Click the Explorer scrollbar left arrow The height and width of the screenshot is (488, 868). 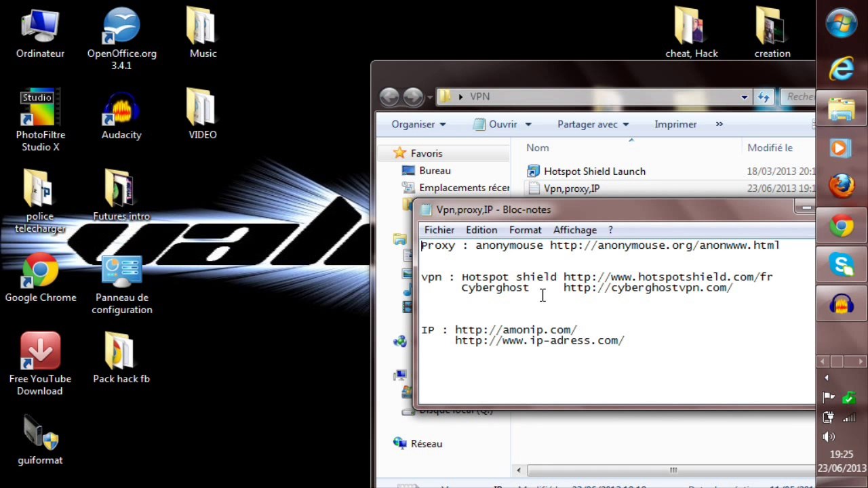[519, 470]
